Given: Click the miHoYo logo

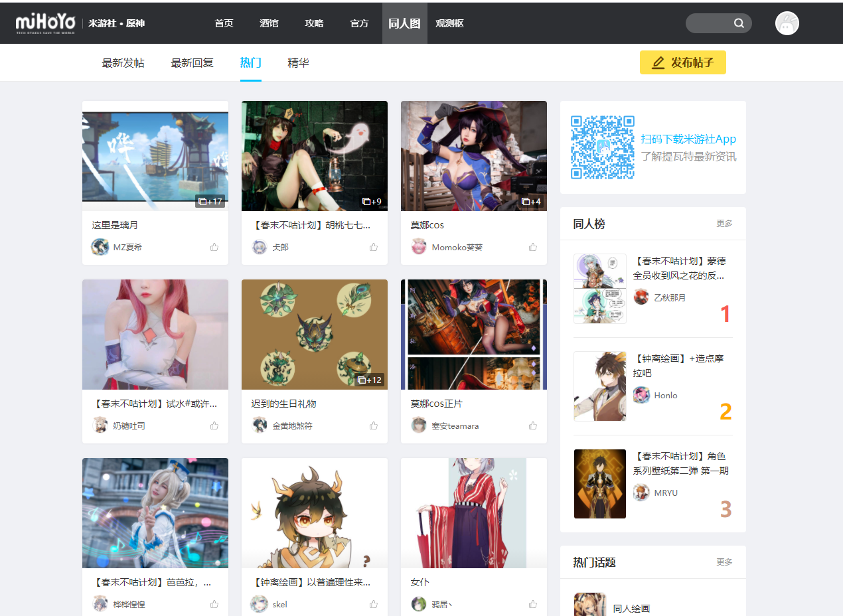Looking at the screenshot, I should 45,23.
